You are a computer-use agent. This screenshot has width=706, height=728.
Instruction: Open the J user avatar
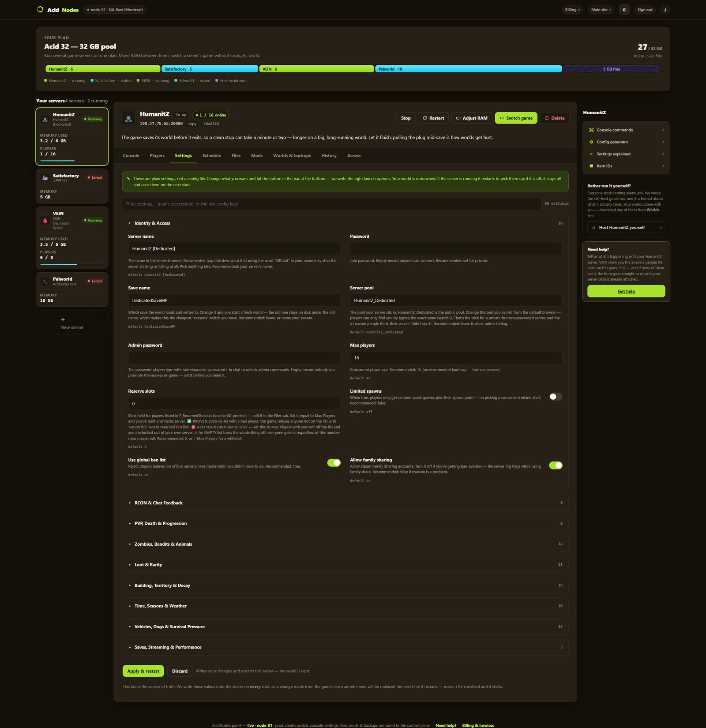click(x=665, y=10)
